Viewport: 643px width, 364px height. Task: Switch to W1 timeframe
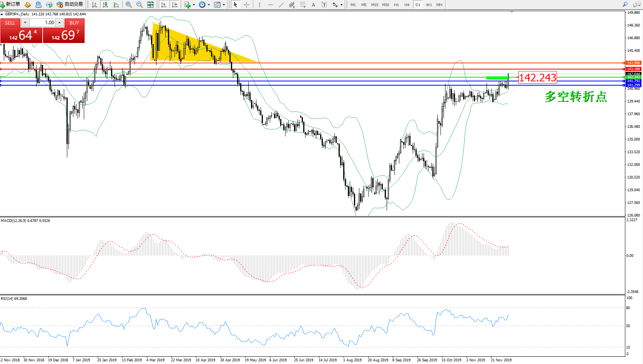[x=429, y=5]
